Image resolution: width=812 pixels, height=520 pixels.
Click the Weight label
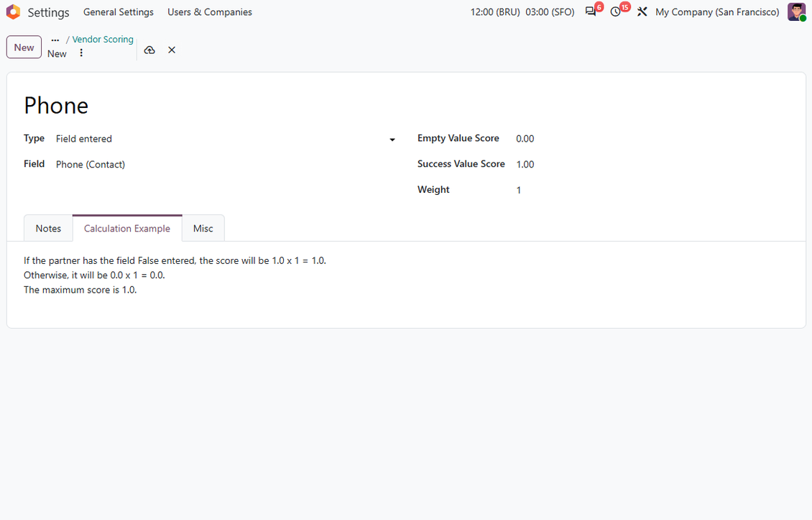click(433, 190)
